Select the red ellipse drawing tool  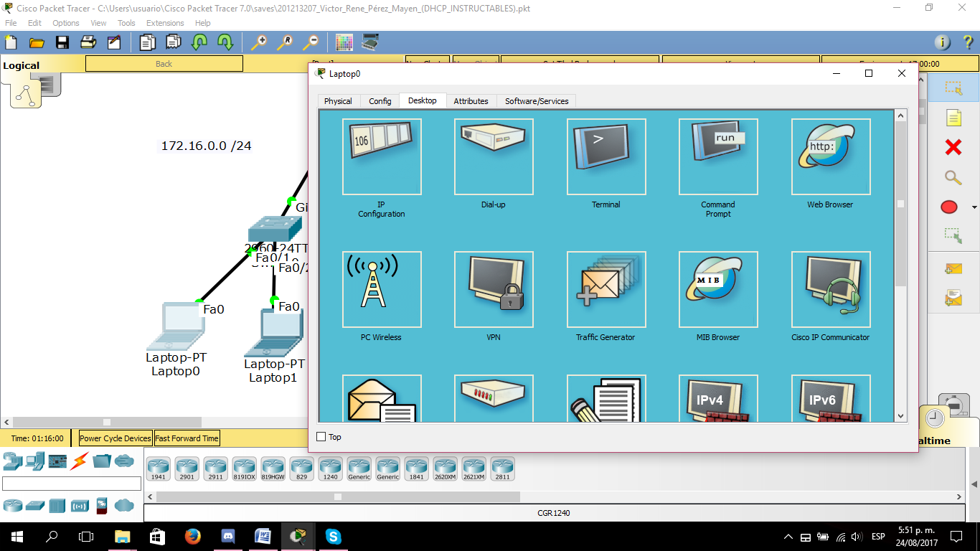949,207
